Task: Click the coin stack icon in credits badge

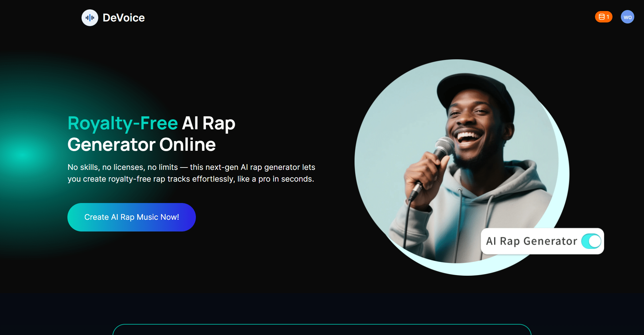Action: point(601,17)
